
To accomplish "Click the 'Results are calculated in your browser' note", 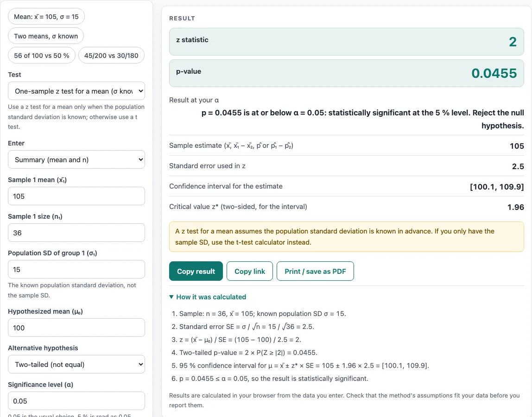I will tap(344, 400).
